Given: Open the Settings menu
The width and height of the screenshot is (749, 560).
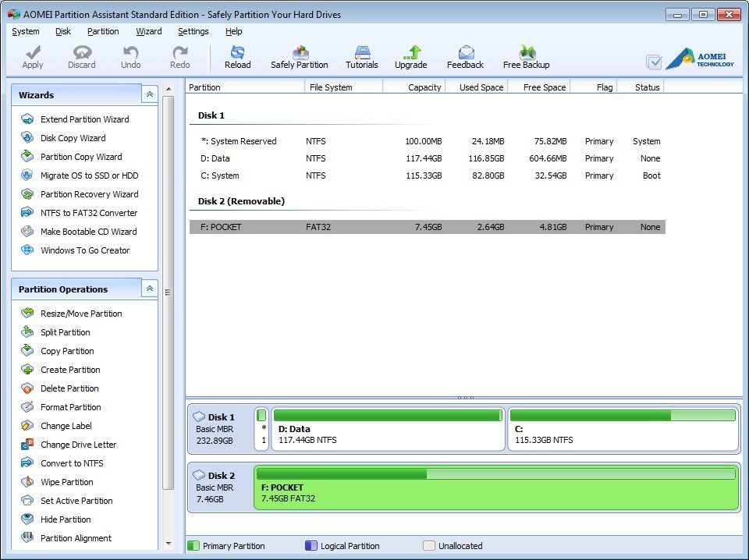Looking at the screenshot, I should pyautogui.click(x=193, y=31).
